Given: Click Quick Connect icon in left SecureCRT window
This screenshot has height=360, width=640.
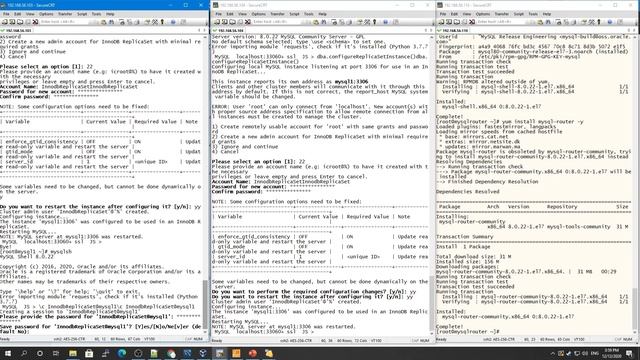Looking at the screenshot, I should pos(12,22).
